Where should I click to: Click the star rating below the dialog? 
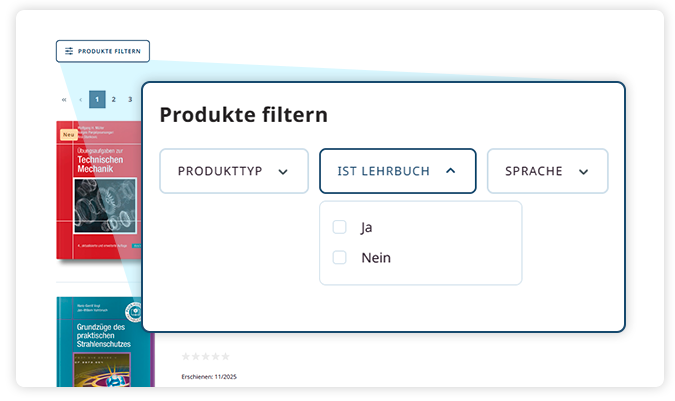(205, 356)
